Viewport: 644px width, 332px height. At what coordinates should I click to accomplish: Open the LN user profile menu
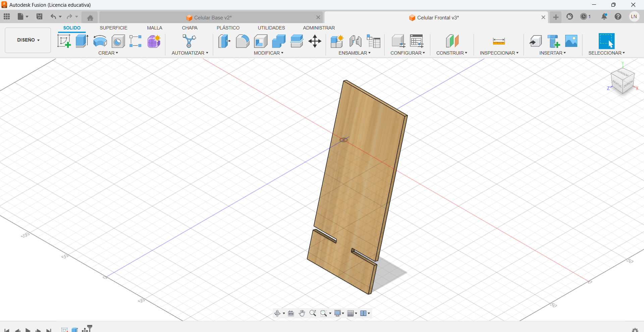point(634,16)
